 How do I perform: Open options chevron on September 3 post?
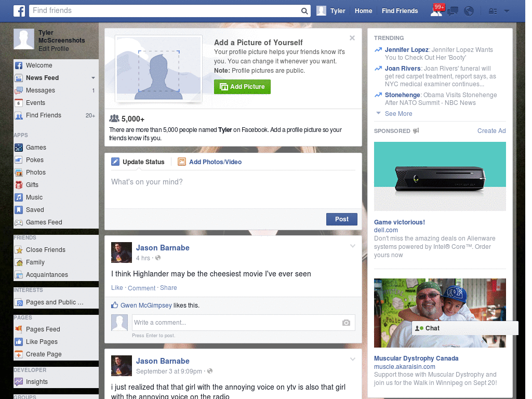click(353, 359)
